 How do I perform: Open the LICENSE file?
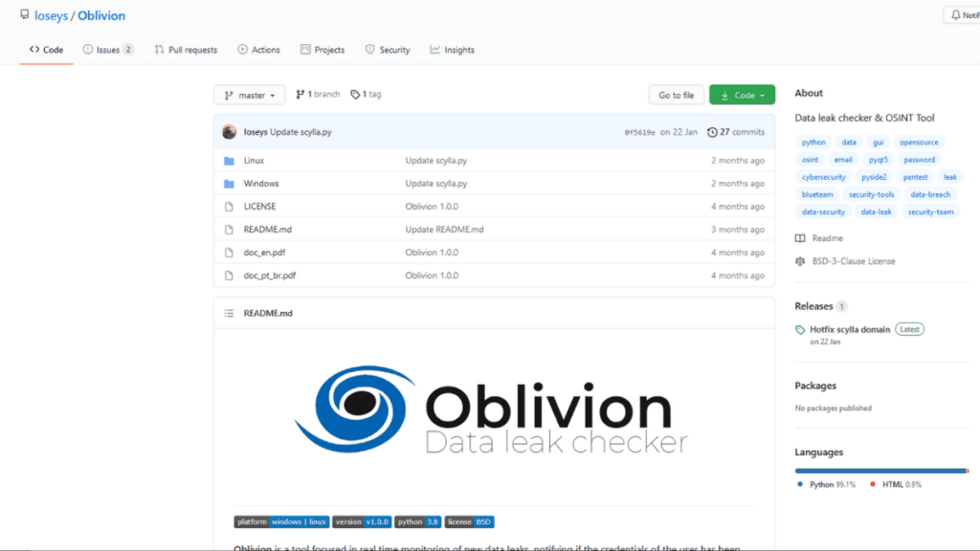tap(259, 207)
